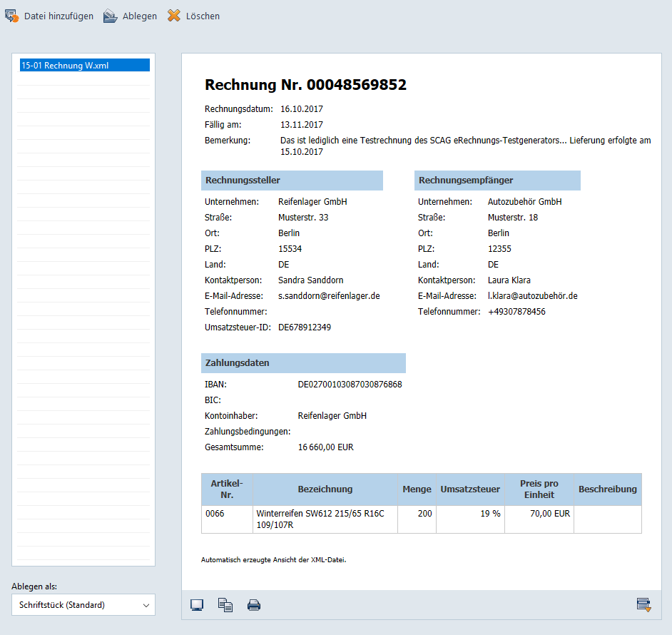Click the Preis pro Einheit column header
The height and width of the screenshot is (635, 672).
click(539, 489)
